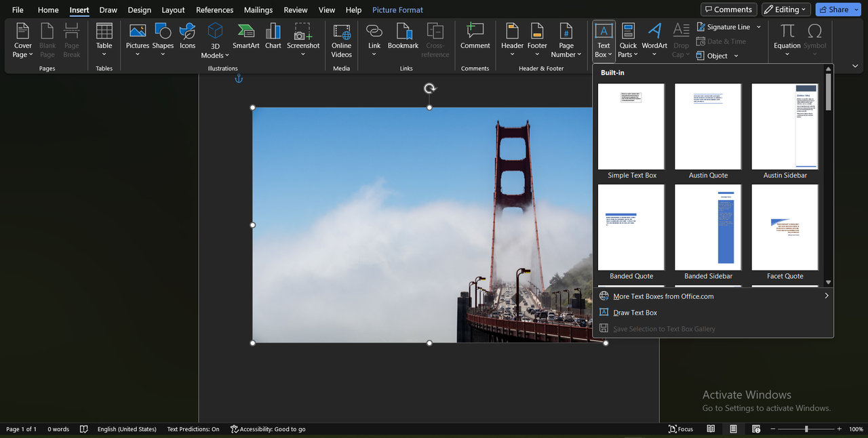
Task: Click Text Predictions: On in status bar
Action: [193, 429]
